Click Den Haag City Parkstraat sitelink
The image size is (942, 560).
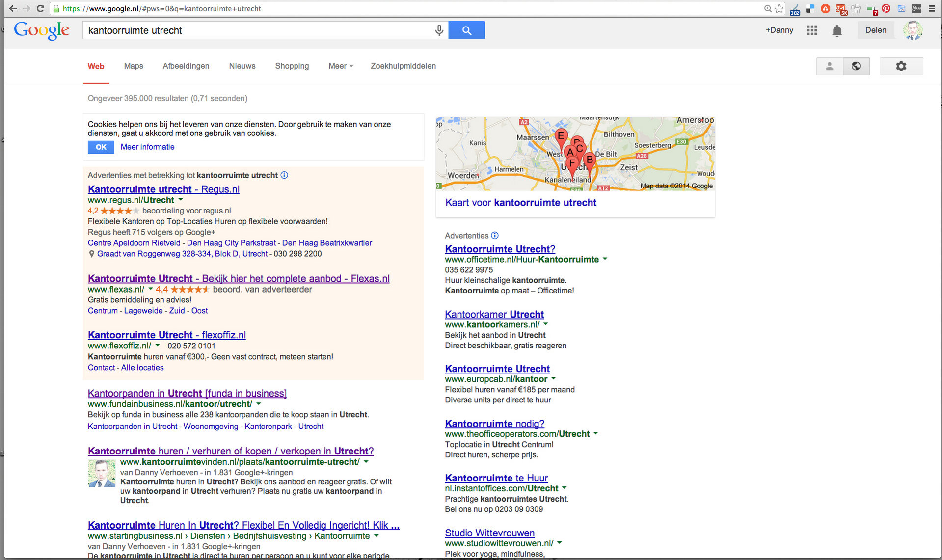(232, 243)
